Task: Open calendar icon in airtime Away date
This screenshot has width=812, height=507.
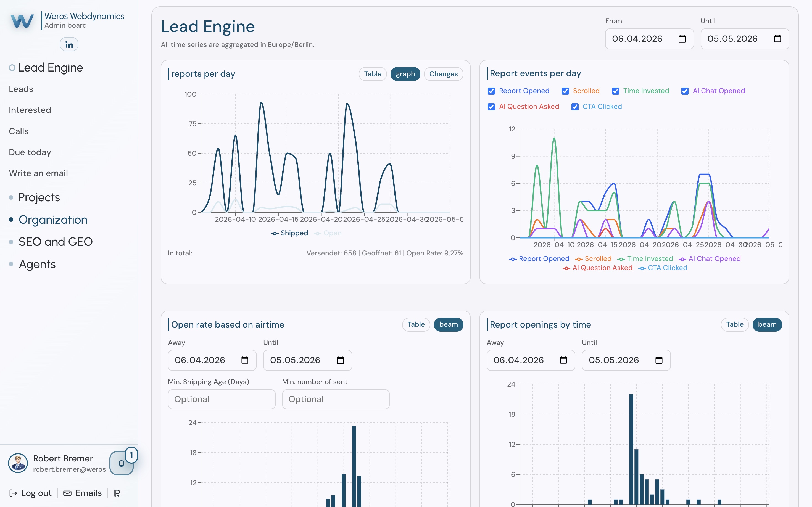Action: click(245, 360)
